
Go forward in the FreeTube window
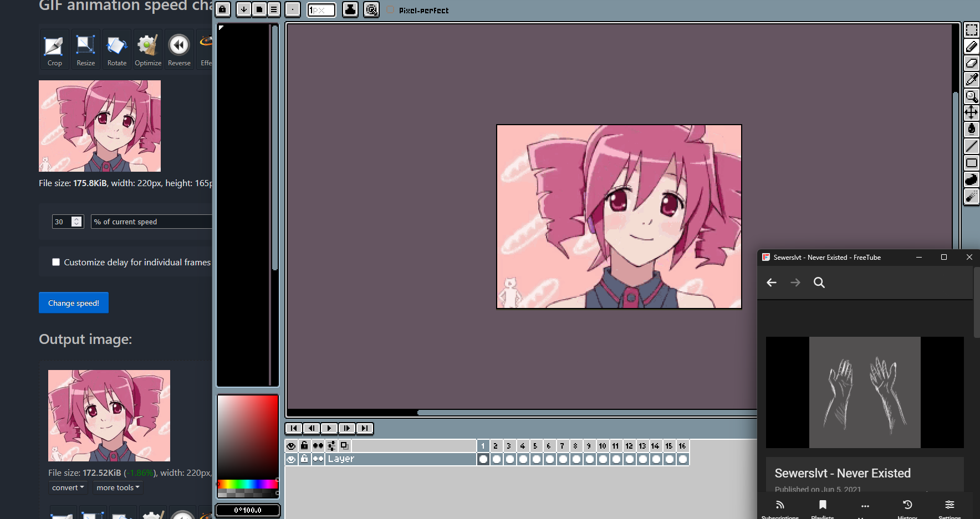pyautogui.click(x=795, y=282)
